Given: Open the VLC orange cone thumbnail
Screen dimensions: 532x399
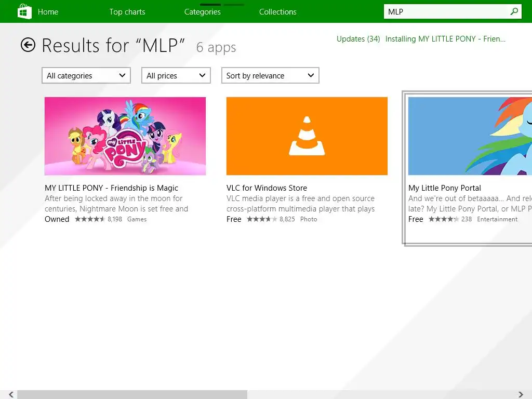Looking at the screenshot, I should tap(307, 136).
